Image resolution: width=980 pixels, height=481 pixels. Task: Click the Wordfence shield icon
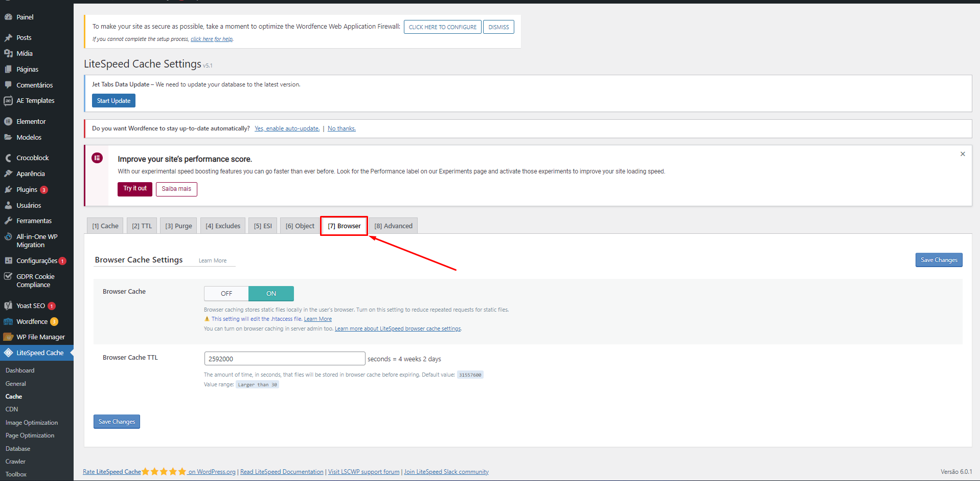click(8, 321)
